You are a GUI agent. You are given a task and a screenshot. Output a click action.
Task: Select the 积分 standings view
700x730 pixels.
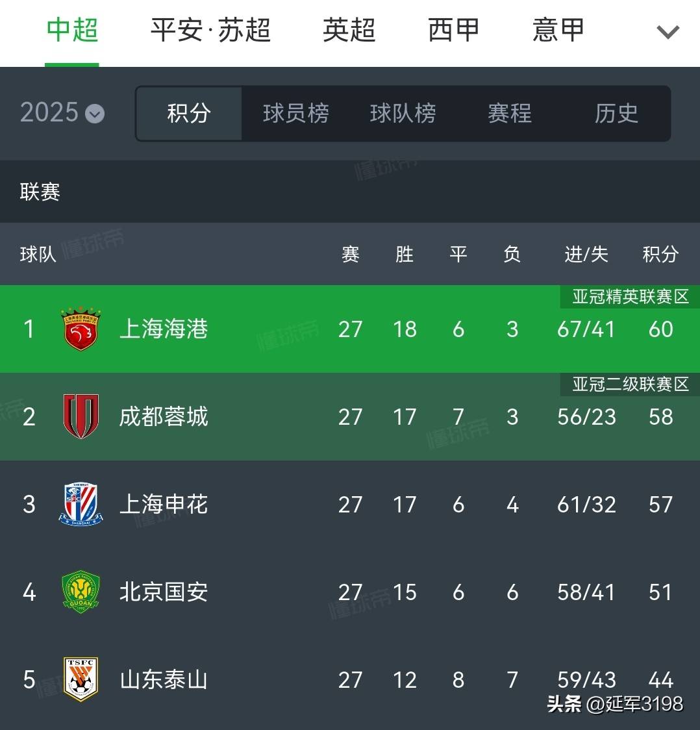pos(189,114)
